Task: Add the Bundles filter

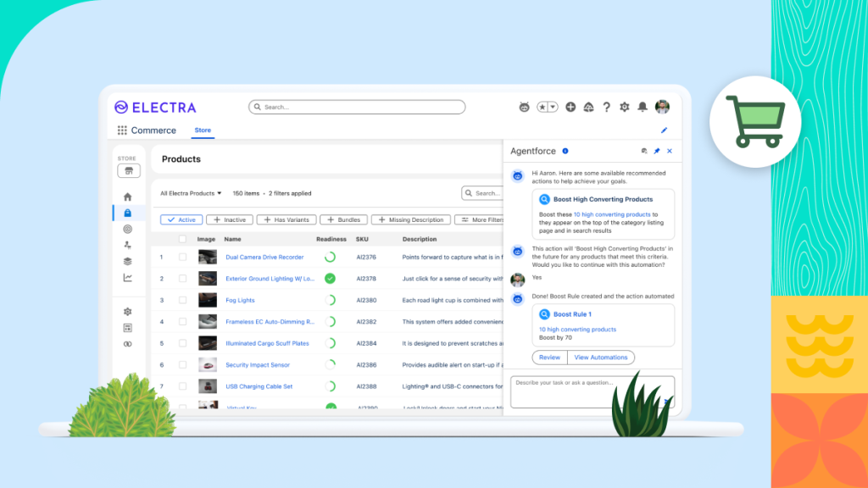Action: click(x=343, y=219)
